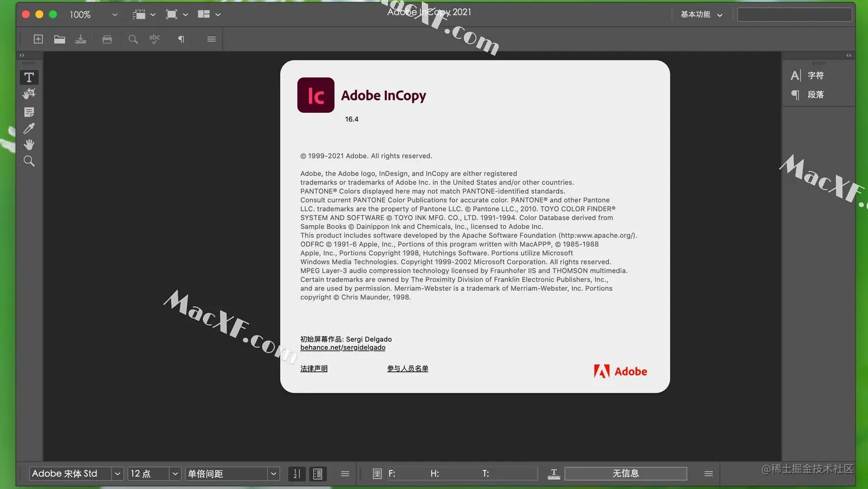Select the Position tool

pyautogui.click(x=29, y=94)
